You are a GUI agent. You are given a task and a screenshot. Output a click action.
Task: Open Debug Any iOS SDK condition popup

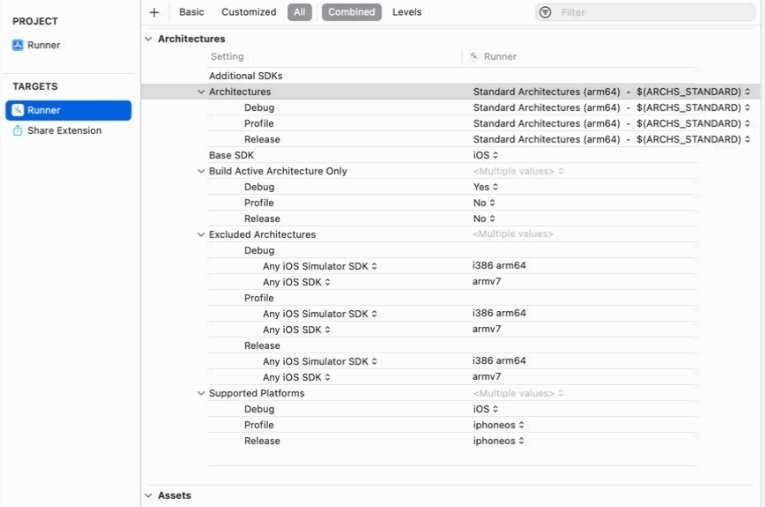[297, 282]
